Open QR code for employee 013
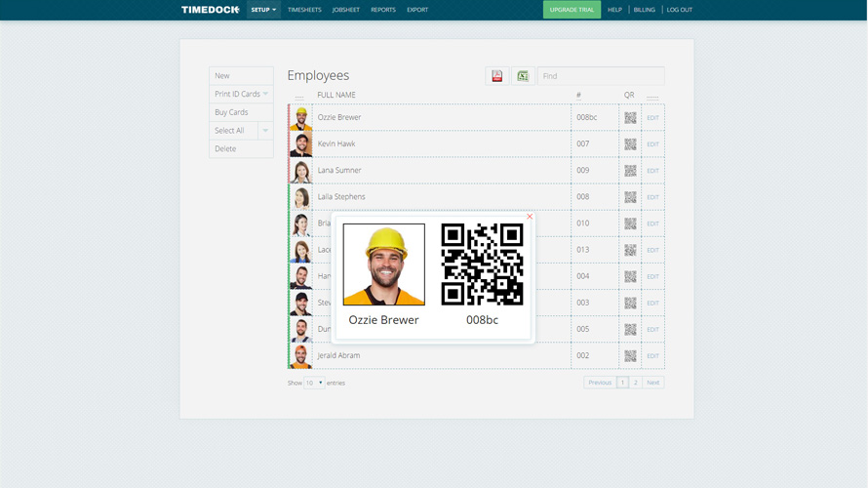The width and height of the screenshot is (868, 488). click(x=630, y=250)
